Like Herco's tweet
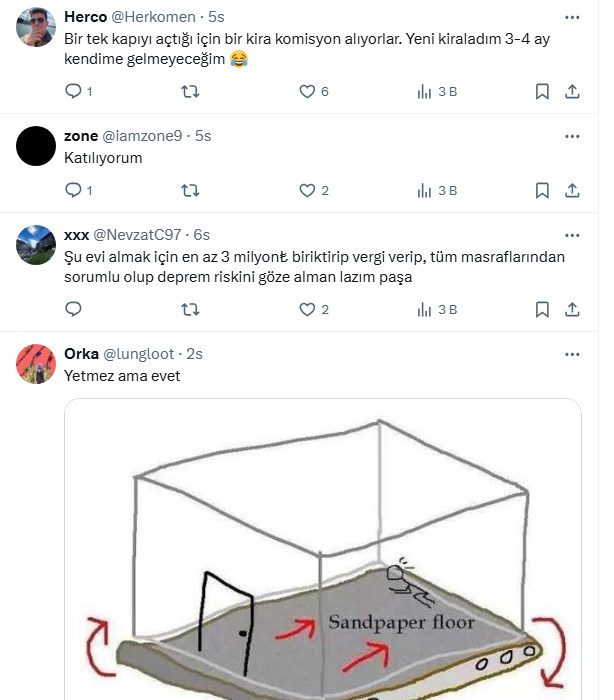 308,92
